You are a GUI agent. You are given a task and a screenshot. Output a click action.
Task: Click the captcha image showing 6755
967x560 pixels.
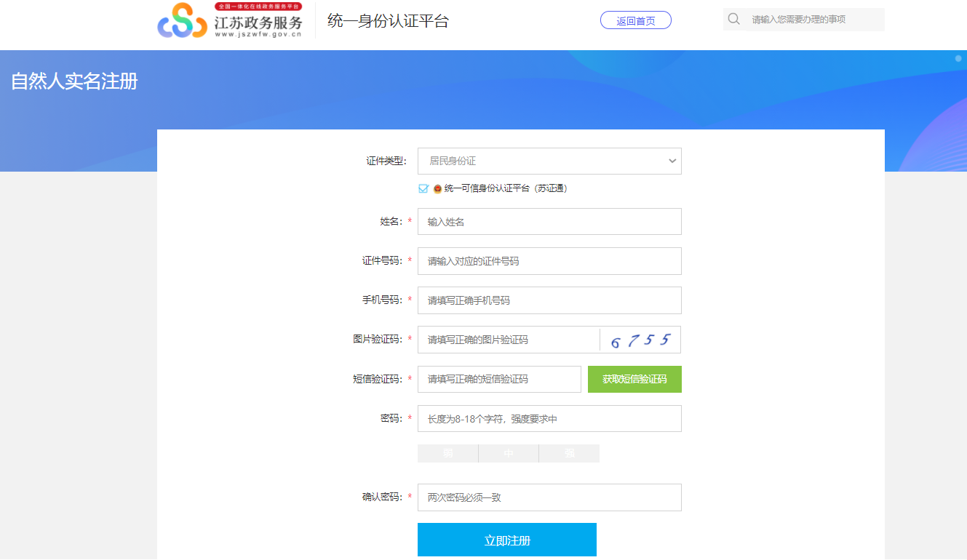point(641,339)
